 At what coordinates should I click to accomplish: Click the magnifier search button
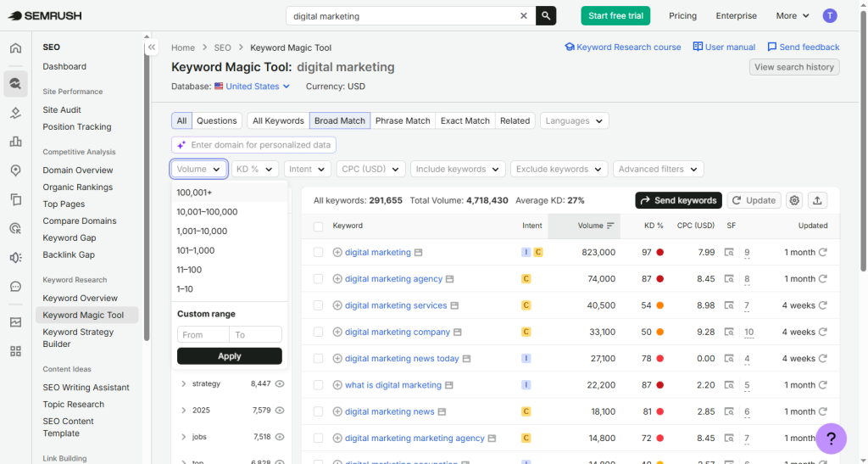click(x=546, y=15)
